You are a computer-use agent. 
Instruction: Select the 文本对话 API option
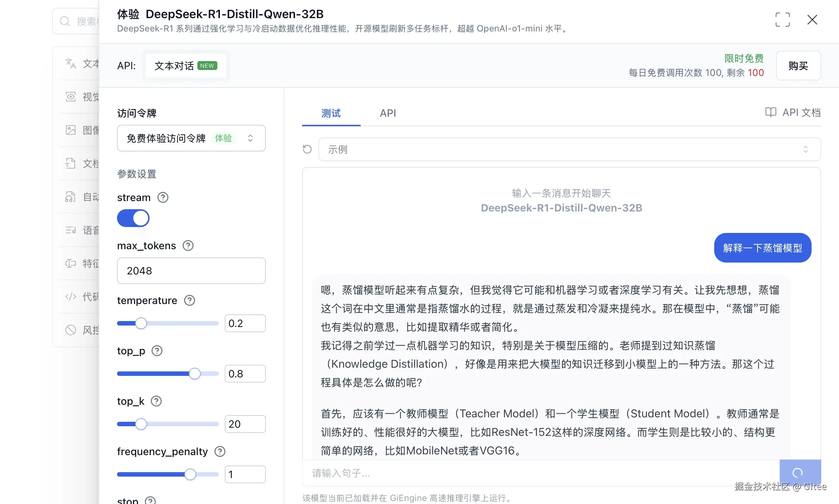[185, 66]
